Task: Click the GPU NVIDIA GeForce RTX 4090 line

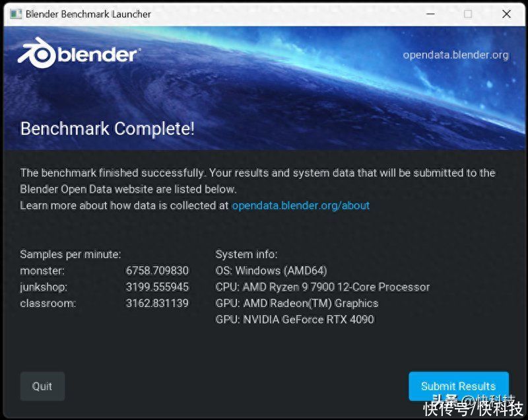Action: pyautogui.click(x=294, y=320)
